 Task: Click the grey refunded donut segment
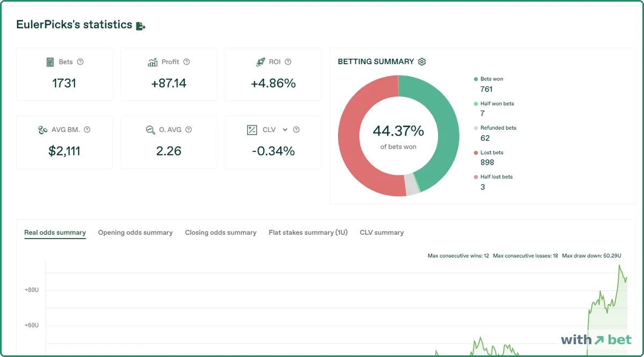pos(412,184)
